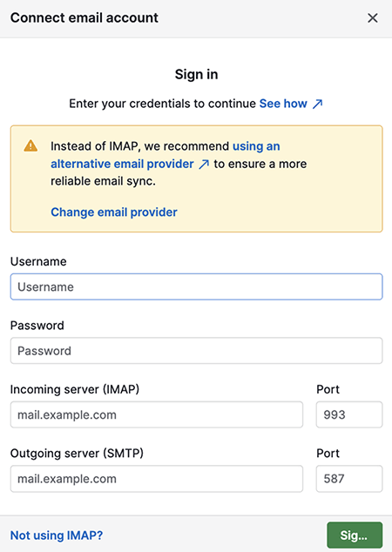Click the orange warning triangle icon
This screenshot has width=392, height=552.
[30, 145]
